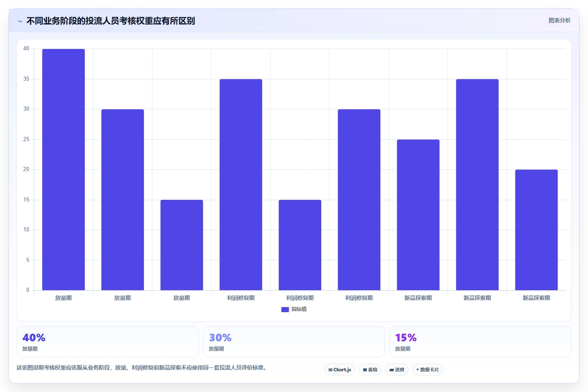Click the y-axis tick label 35
Screen dimensions: 588x392
(x=26, y=79)
